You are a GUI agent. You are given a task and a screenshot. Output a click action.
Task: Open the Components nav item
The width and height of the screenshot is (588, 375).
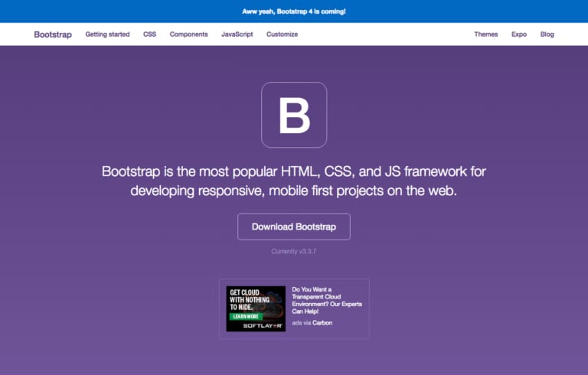coord(188,34)
